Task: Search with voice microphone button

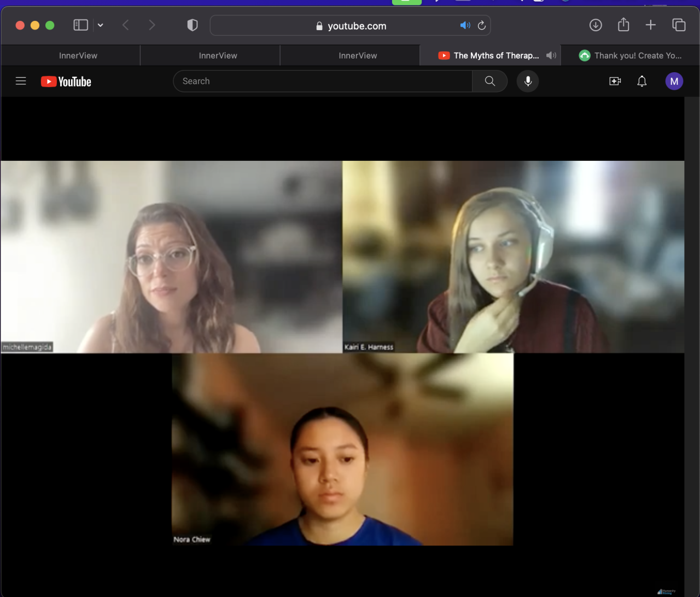Action: [528, 81]
